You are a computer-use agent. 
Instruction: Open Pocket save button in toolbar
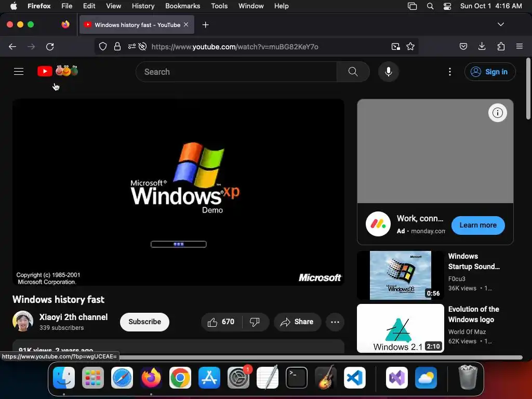(463, 46)
